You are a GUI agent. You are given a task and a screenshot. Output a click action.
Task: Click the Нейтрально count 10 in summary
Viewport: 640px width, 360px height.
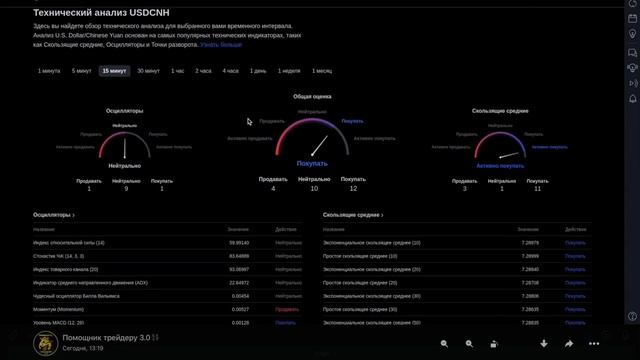pyautogui.click(x=314, y=189)
